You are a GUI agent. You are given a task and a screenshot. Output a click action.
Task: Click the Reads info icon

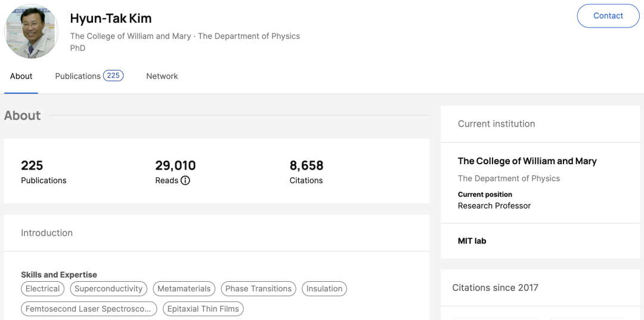tap(185, 180)
